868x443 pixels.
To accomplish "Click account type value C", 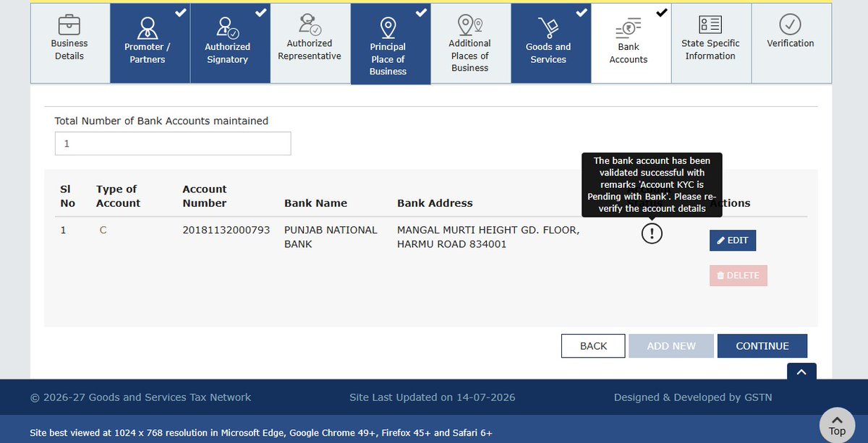I will [103, 230].
